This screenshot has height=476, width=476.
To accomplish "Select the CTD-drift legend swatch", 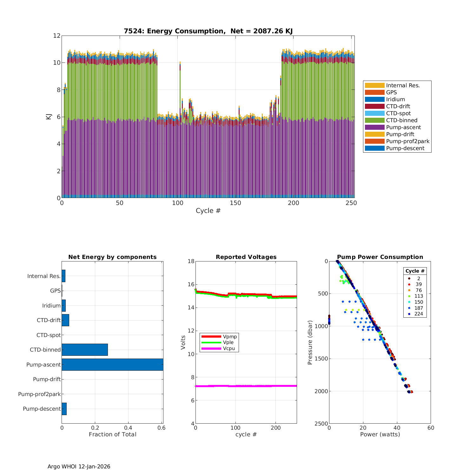I will (374, 106).
